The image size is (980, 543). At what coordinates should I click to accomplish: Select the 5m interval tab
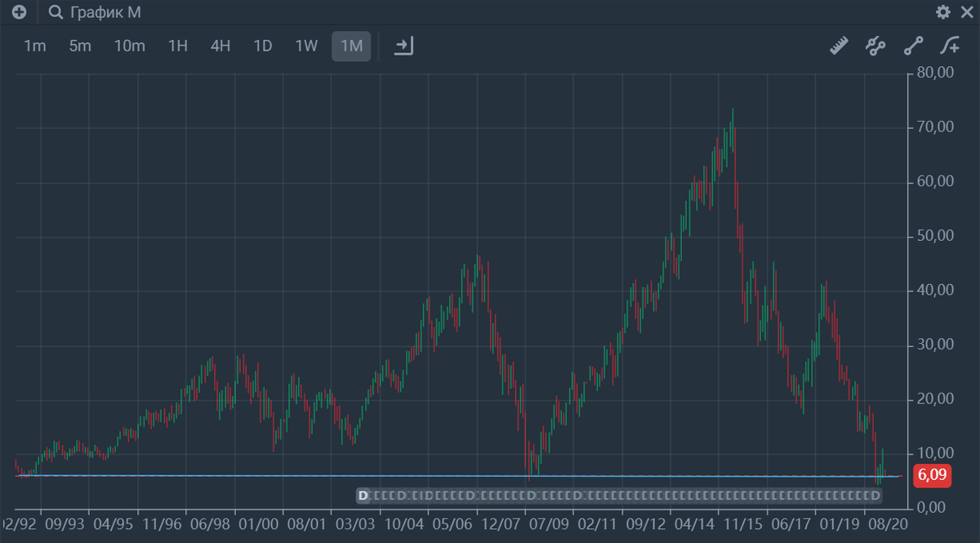click(x=80, y=46)
